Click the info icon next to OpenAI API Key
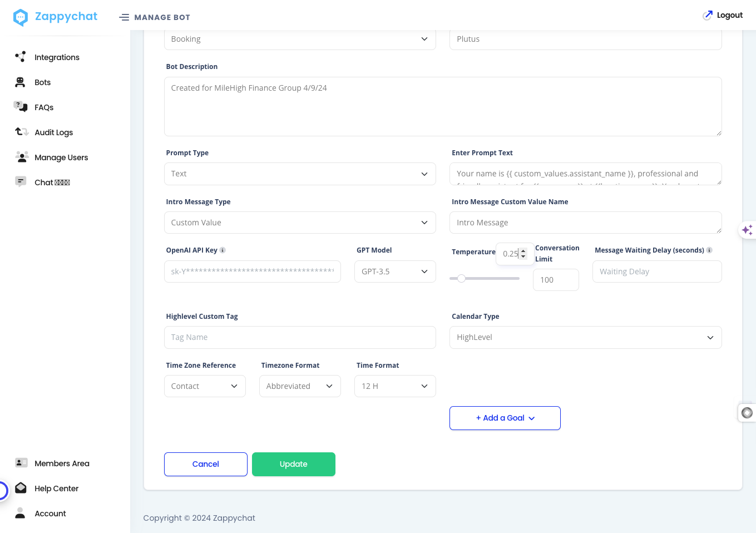Image resolution: width=756 pixels, height=533 pixels. pyautogui.click(x=223, y=250)
